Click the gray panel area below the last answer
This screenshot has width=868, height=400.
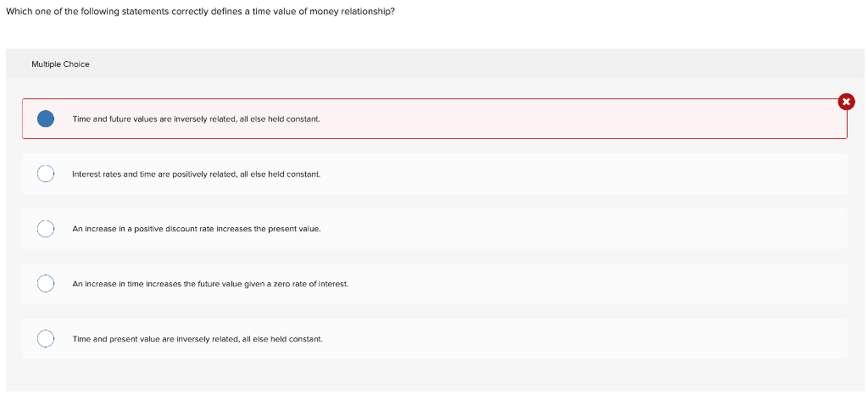(435, 375)
